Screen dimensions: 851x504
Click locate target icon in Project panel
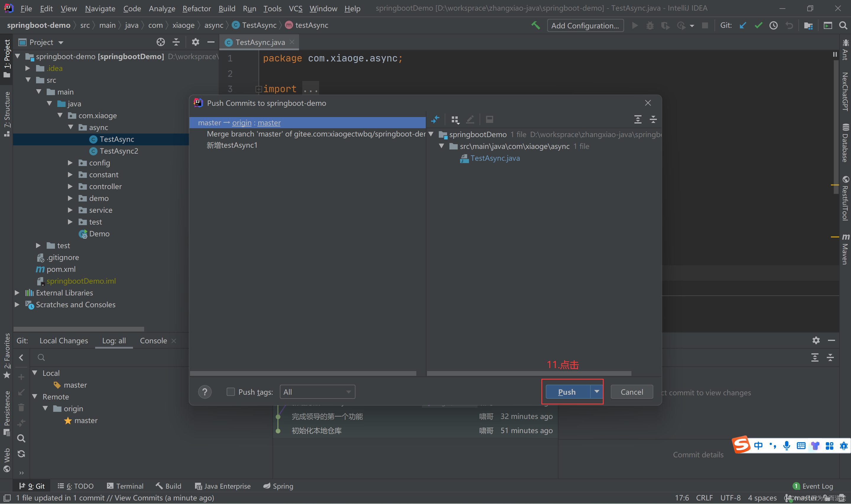click(160, 42)
